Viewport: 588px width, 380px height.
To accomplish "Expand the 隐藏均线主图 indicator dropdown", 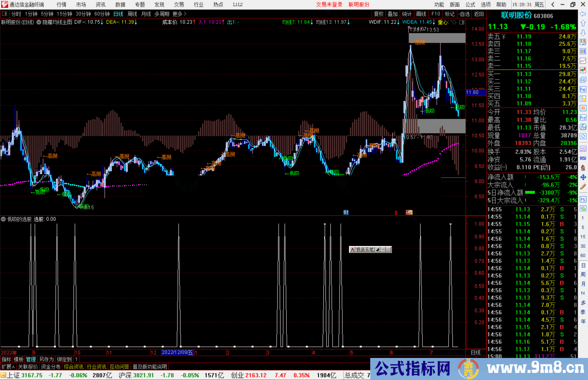I will (x=39, y=22).
